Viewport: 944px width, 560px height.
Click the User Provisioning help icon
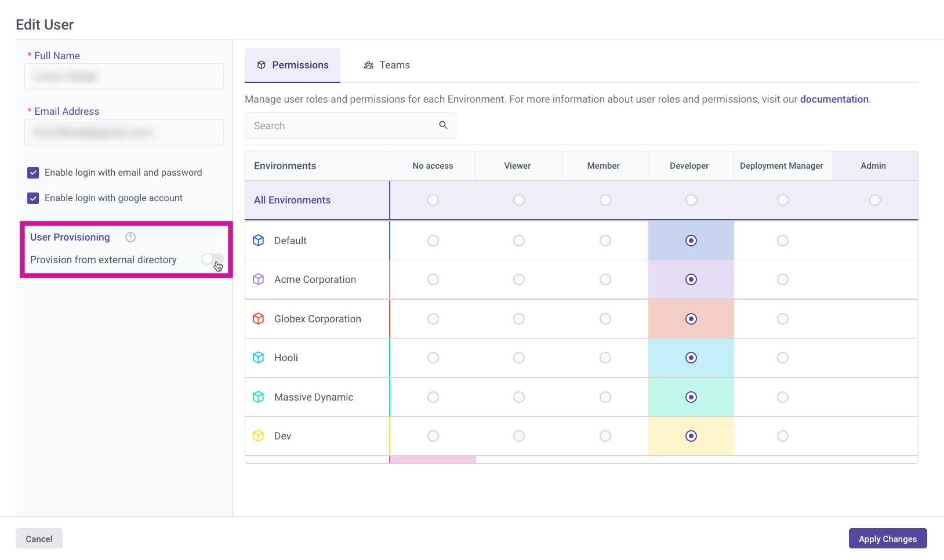(x=130, y=237)
